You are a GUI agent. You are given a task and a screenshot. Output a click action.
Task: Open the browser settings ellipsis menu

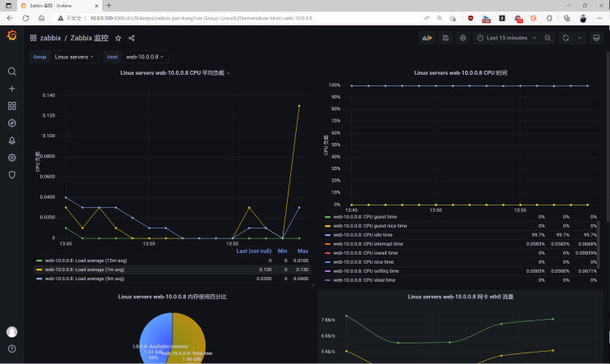(x=599, y=18)
